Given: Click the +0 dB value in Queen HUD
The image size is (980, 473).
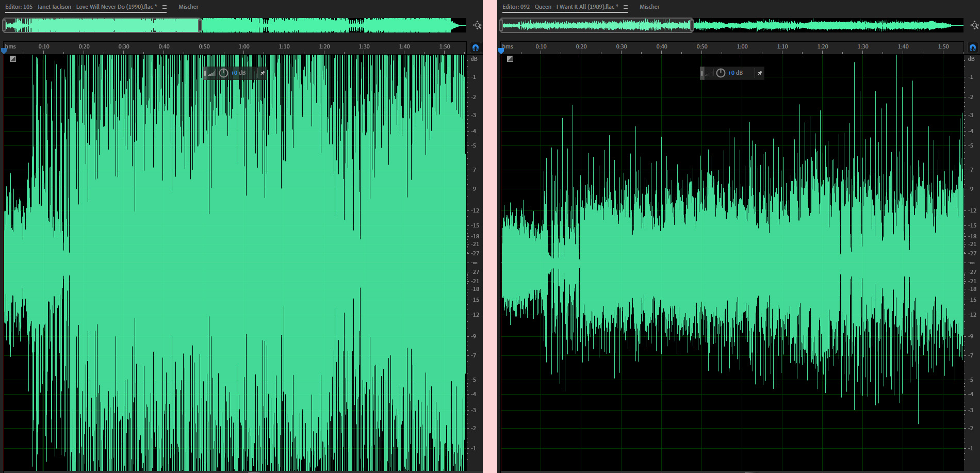Looking at the screenshot, I should [736, 73].
